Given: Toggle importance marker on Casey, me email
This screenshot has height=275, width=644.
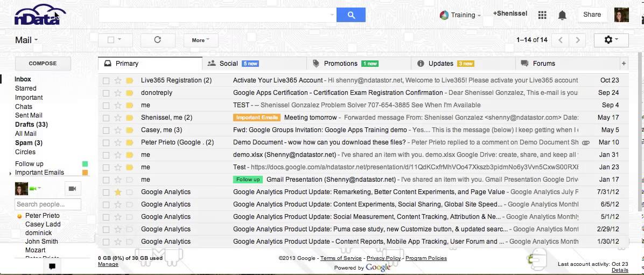Looking at the screenshot, I should pyautogui.click(x=129, y=130).
